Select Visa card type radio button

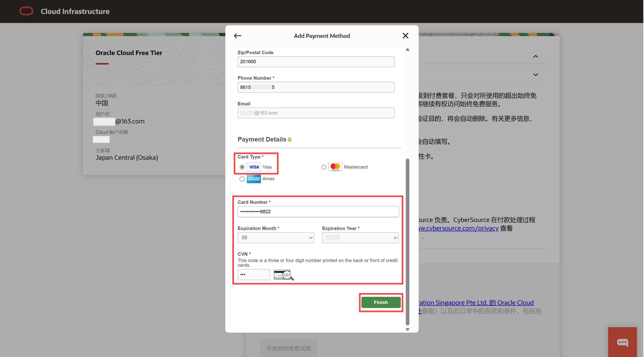[242, 167]
